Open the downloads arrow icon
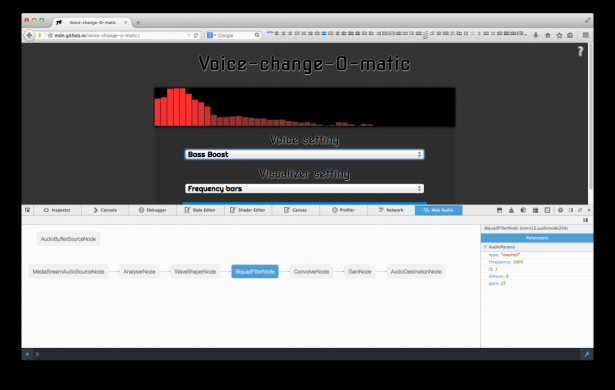 point(536,35)
